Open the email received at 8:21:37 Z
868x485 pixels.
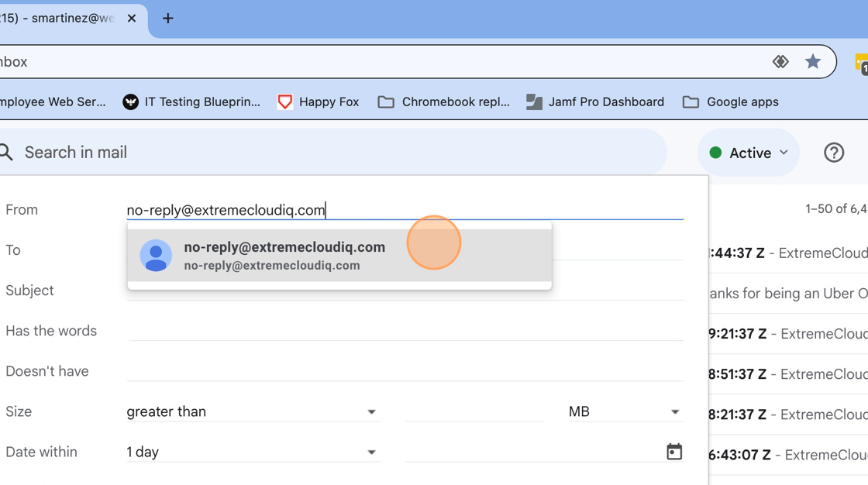point(788,414)
